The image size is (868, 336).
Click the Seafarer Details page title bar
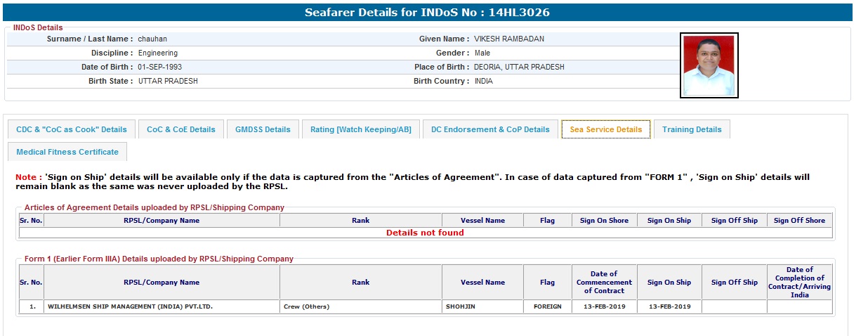tap(432, 13)
